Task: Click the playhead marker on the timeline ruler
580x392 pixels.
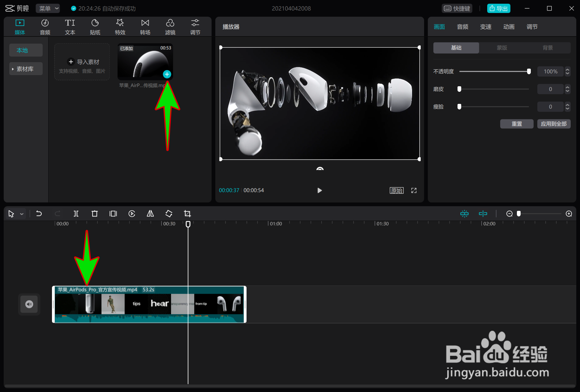Action: pyautogui.click(x=188, y=224)
